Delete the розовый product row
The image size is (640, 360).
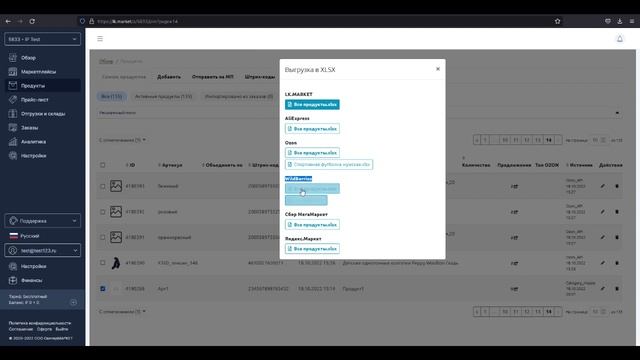pos(617,212)
